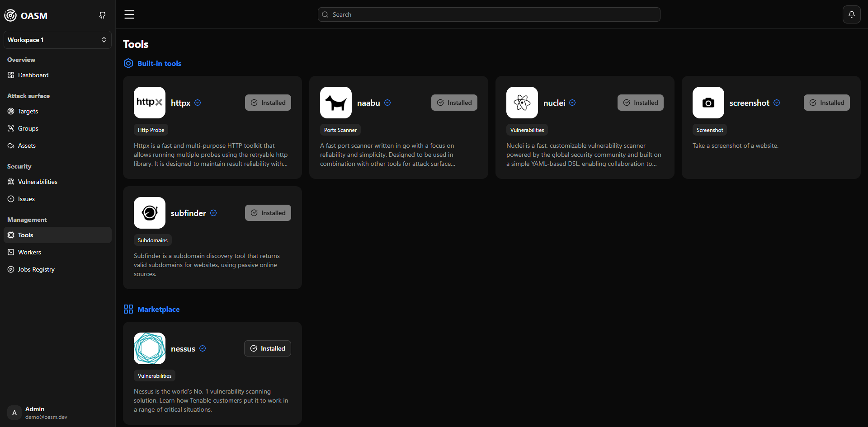Click the Admin avatar letter A
The image size is (868, 427).
pos(14,413)
